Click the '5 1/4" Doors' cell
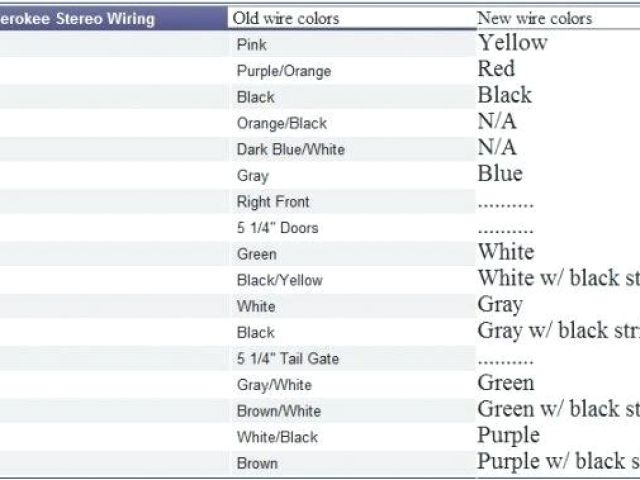The height and width of the screenshot is (480, 640). pos(277,228)
